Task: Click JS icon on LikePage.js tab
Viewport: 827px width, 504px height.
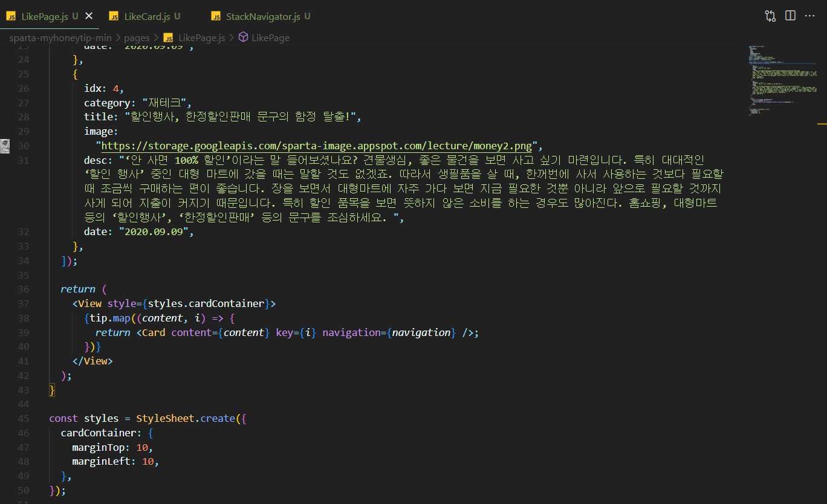Action: click(x=11, y=16)
